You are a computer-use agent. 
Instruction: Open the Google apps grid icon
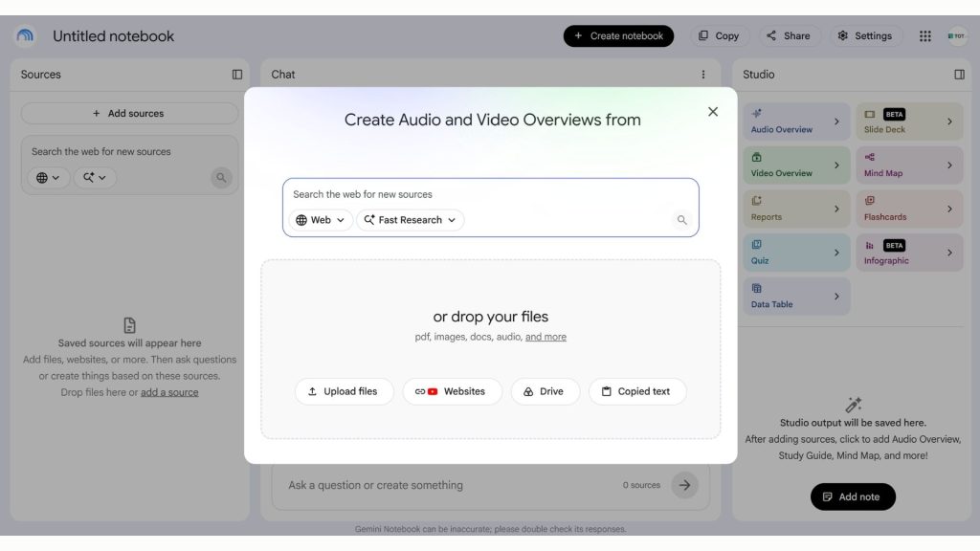tap(925, 36)
